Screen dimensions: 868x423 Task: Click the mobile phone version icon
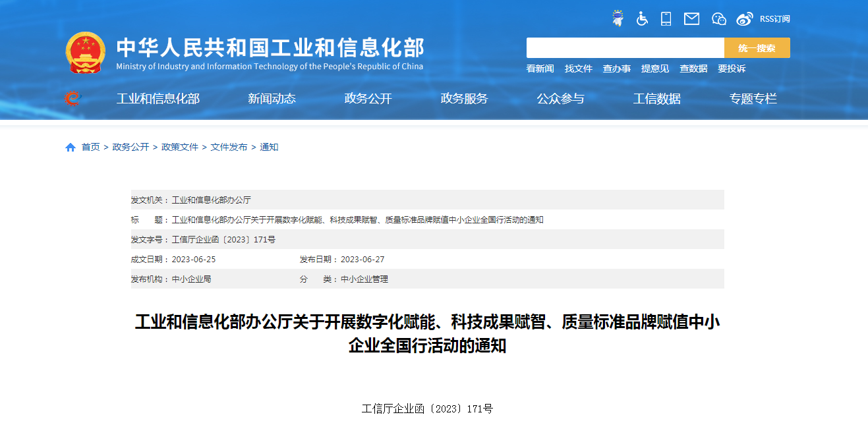(x=666, y=18)
